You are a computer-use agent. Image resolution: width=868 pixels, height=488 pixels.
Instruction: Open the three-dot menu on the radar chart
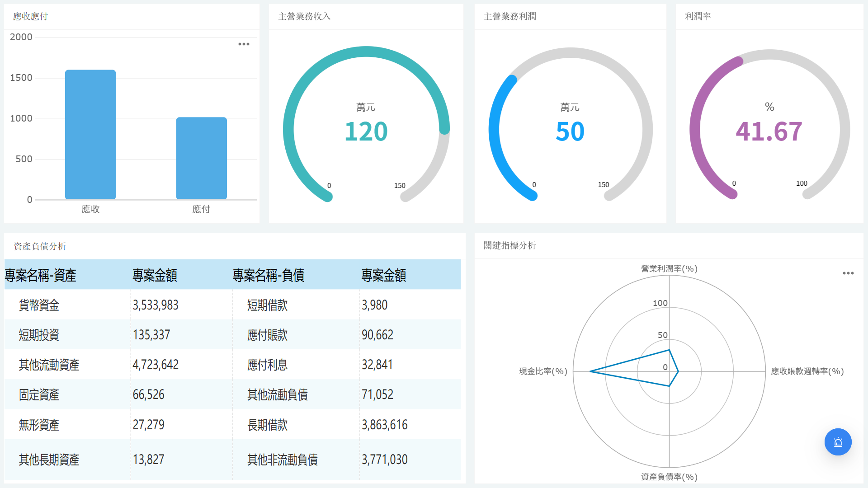pyautogui.click(x=848, y=273)
